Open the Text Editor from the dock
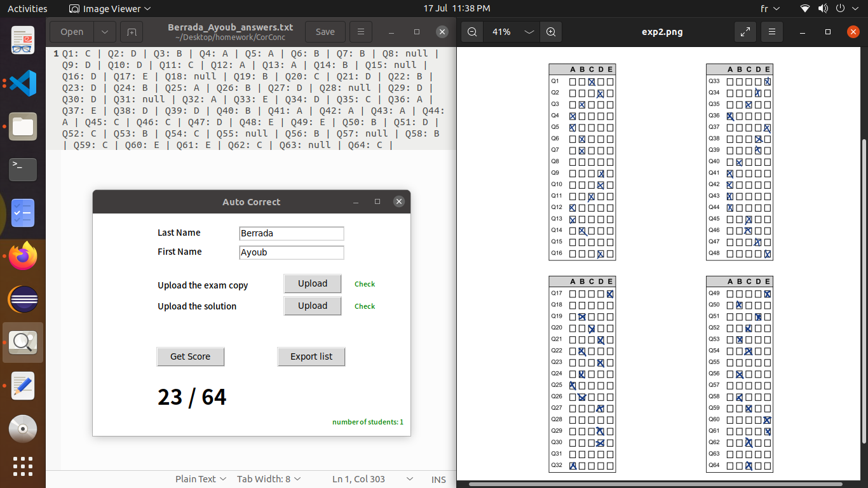 [x=23, y=386]
